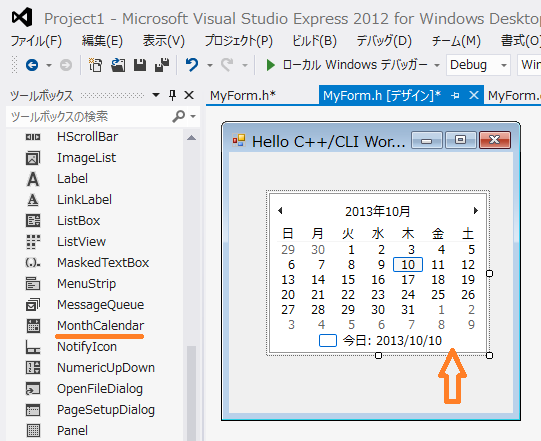Click today's box beside 今日: 2013/10/10
The image size is (541, 441).
click(328, 340)
